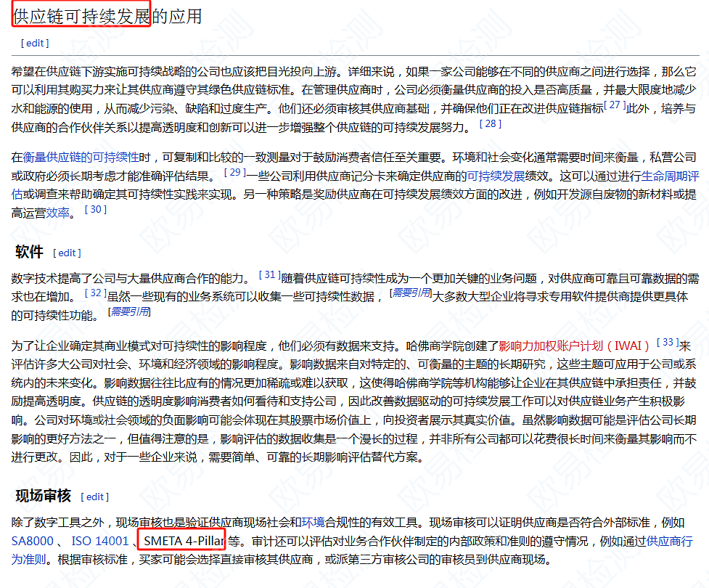The height and width of the screenshot is (588, 709).
Task: Click the 供应链可持续发展的应用 heading
Action: (107, 17)
